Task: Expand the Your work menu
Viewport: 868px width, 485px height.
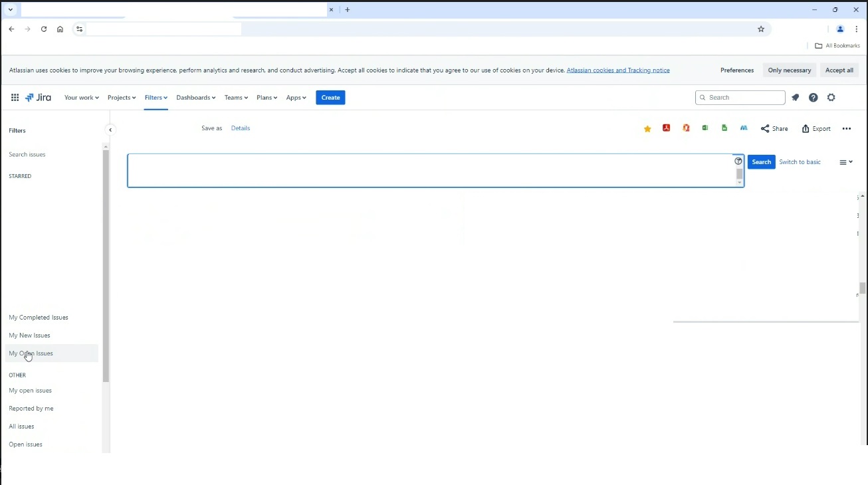Action: 82,98
